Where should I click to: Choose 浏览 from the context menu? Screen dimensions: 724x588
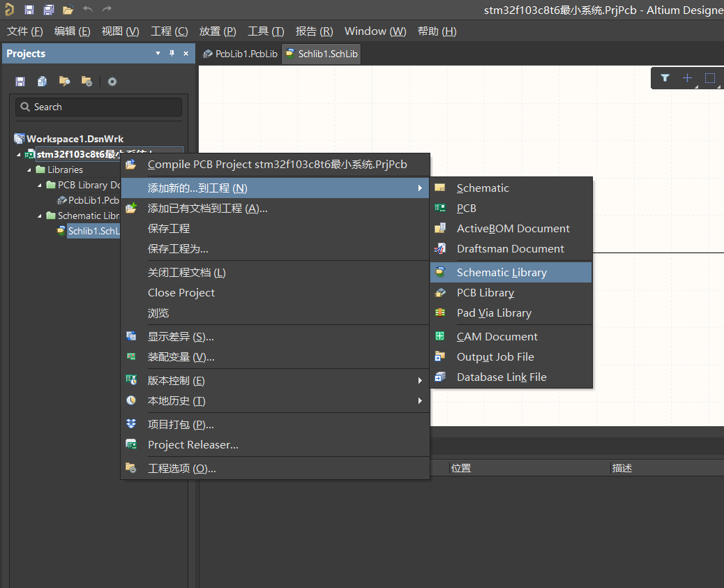tap(276, 313)
